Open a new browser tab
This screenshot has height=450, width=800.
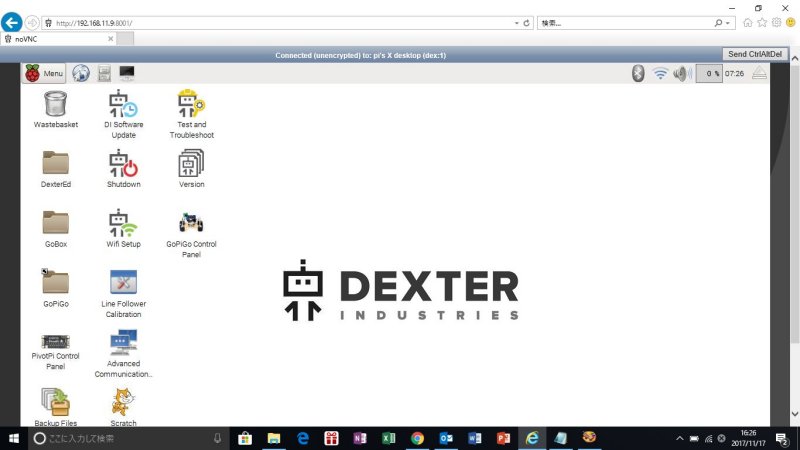click(125, 39)
